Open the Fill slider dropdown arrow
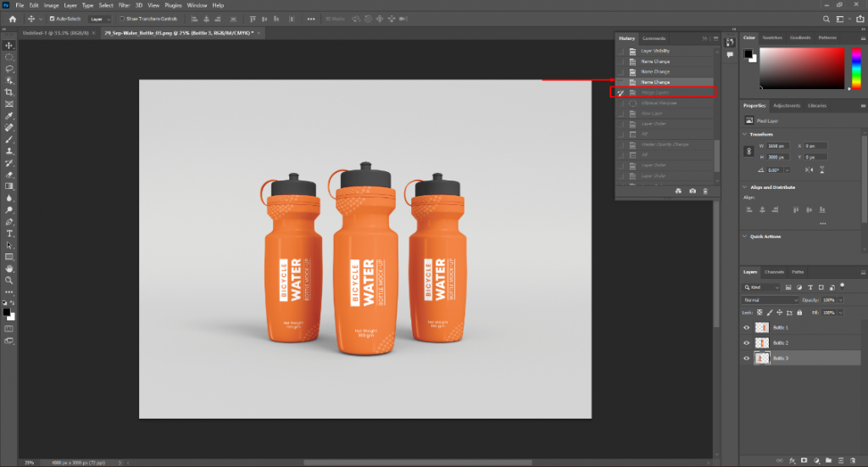868x467 pixels. [x=840, y=313]
